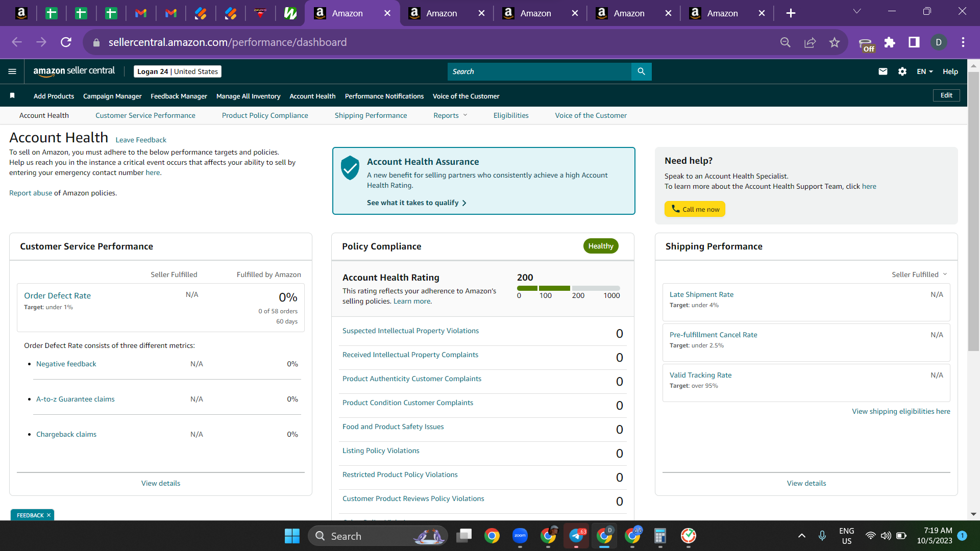980x551 pixels.
Task: Open the messages envelope icon
Action: tap(883, 71)
